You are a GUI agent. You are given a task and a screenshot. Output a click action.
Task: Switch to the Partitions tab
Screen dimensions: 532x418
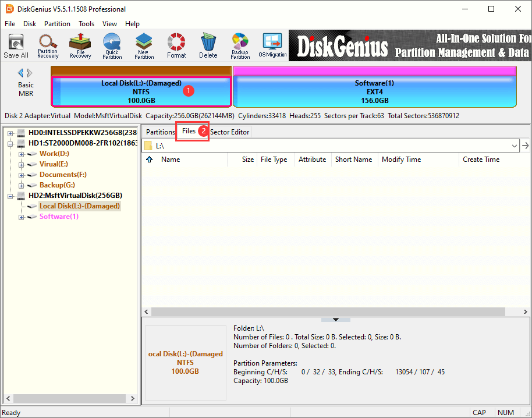point(160,132)
